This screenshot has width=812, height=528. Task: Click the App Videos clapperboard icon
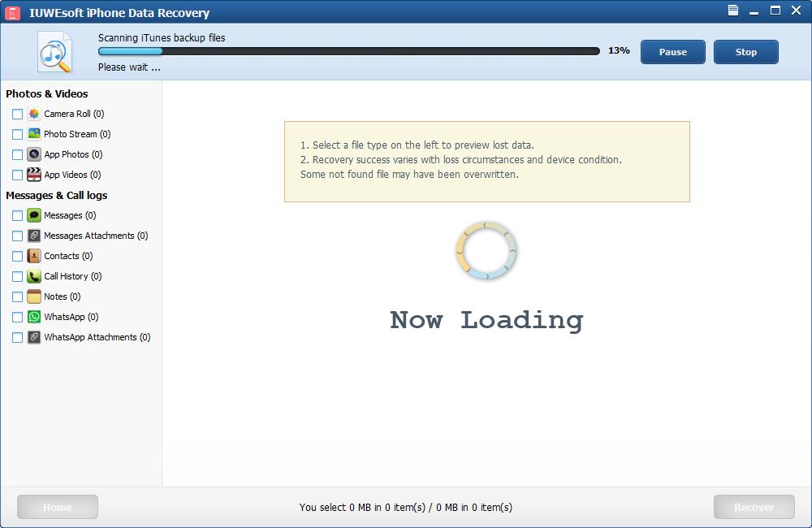[33, 175]
